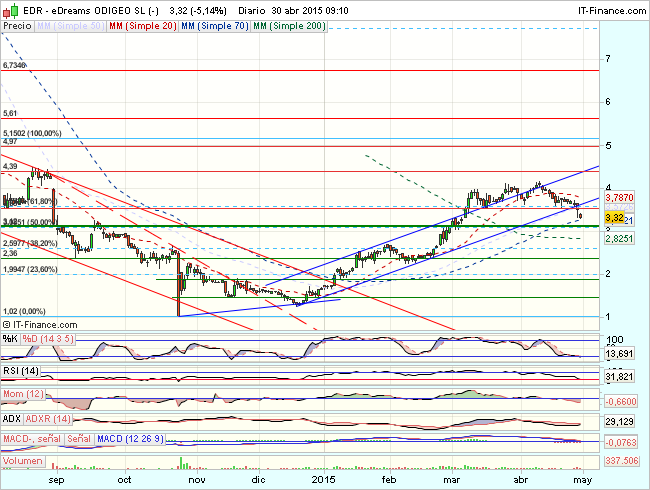Click the 337.506 volume value tag
The height and width of the screenshot is (490, 650).
(621, 461)
